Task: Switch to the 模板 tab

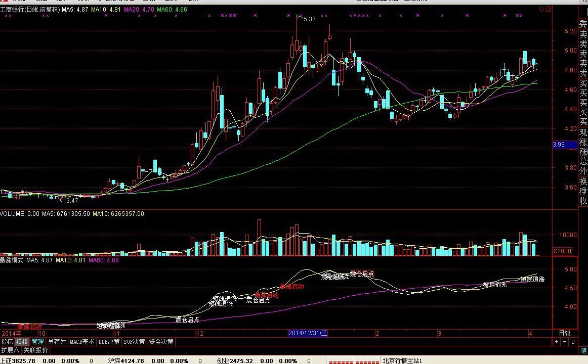Action: [x=22, y=342]
